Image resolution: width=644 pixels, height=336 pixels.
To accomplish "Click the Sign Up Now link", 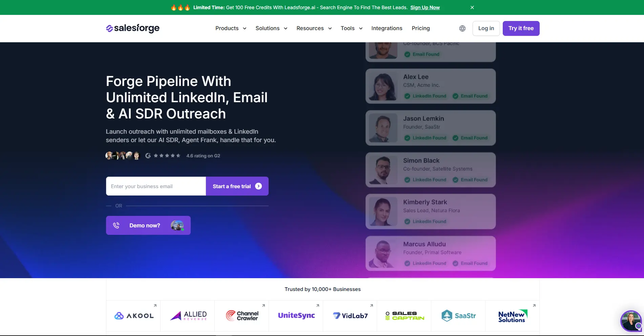I will [x=425, y=7].
